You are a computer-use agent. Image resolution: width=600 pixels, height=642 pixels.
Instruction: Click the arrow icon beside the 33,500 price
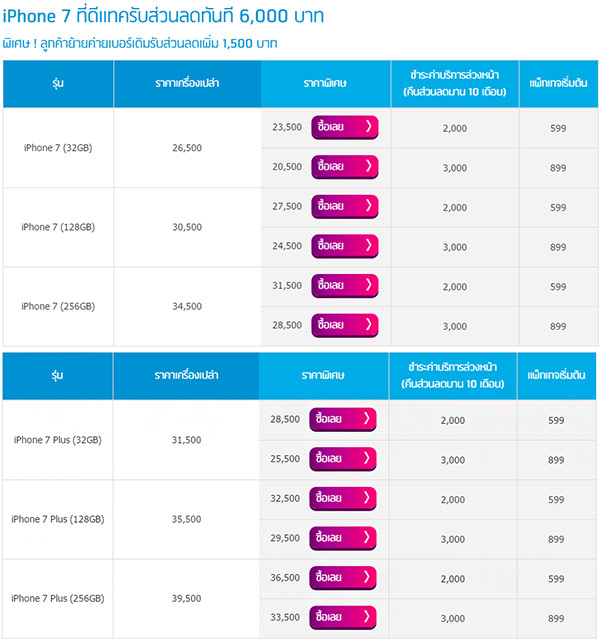pos(368,617)
